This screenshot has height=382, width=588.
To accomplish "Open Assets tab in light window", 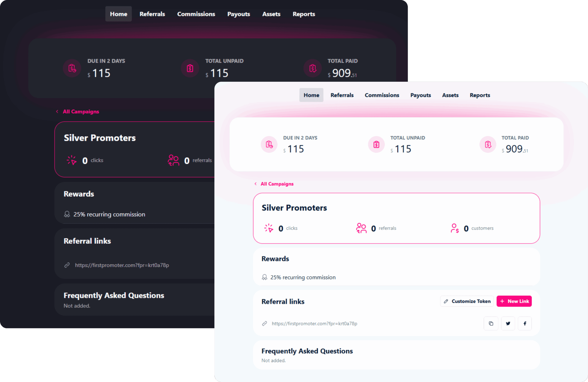I will click(450, 95).
